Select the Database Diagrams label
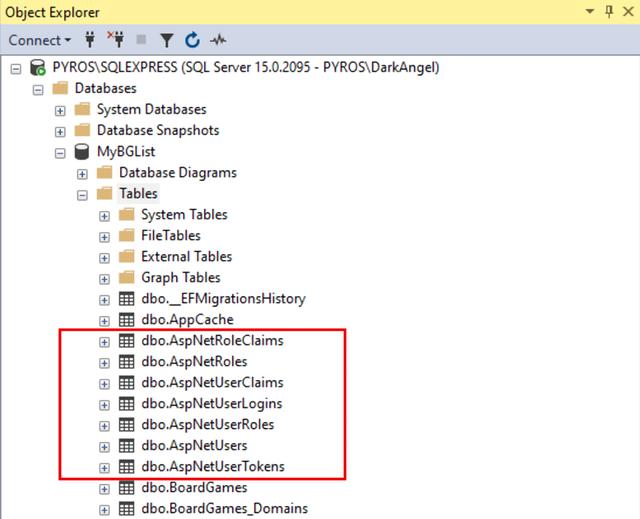 (x=178, y=172)
